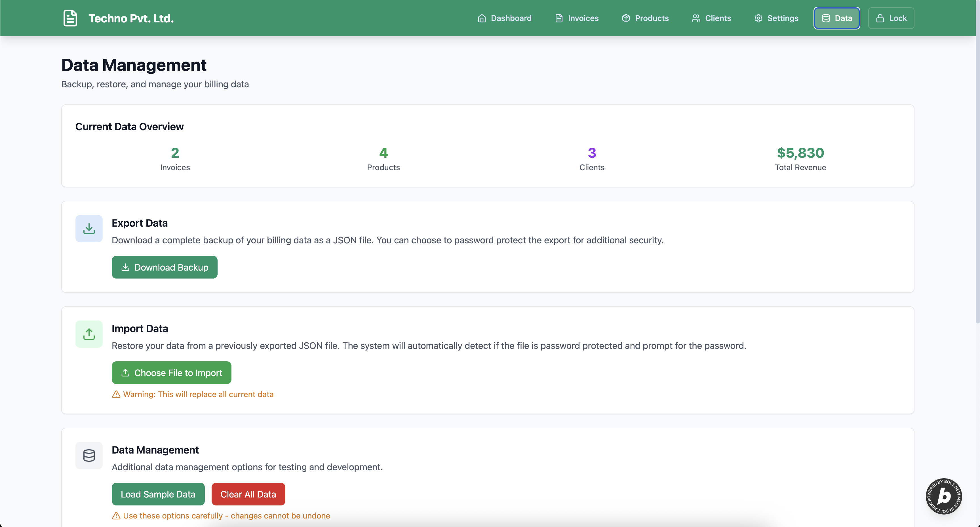980x527 pixels.
Task: Click the Techno Pvt. Ltd. document logo icon
Action: 70,18
